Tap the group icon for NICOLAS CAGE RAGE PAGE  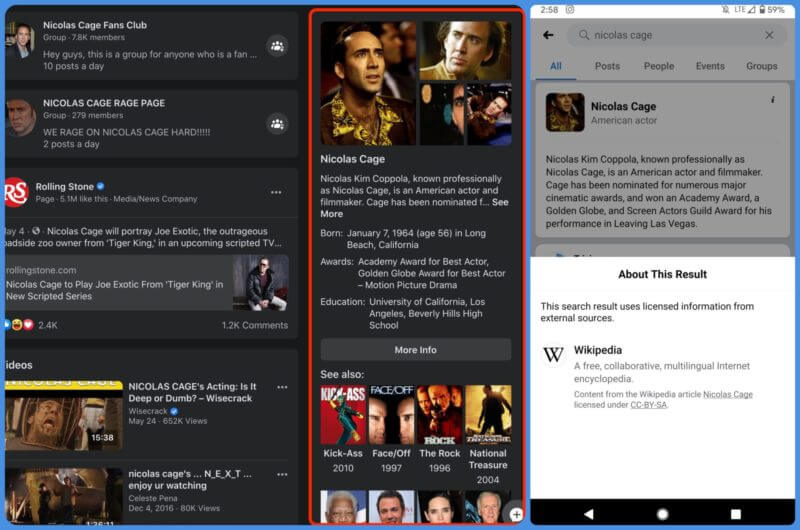click(277, 124)
